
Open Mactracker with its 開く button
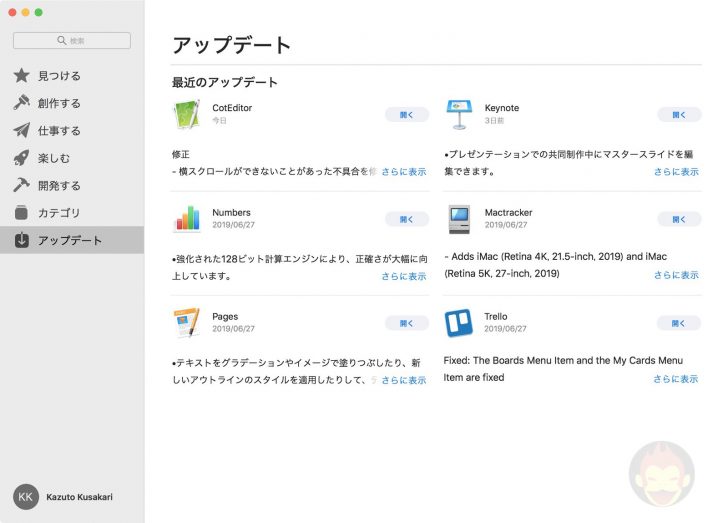pos(679,219)
